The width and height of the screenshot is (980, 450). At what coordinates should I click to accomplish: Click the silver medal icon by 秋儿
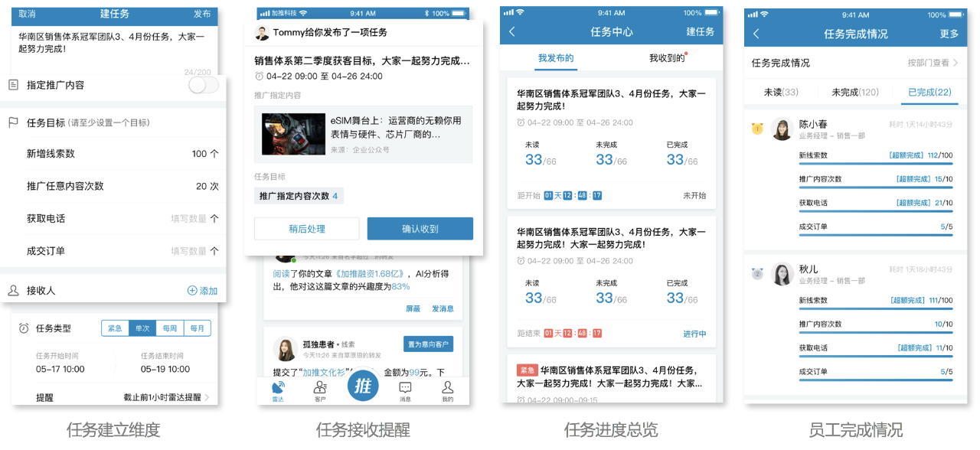[x=757, y=273]
